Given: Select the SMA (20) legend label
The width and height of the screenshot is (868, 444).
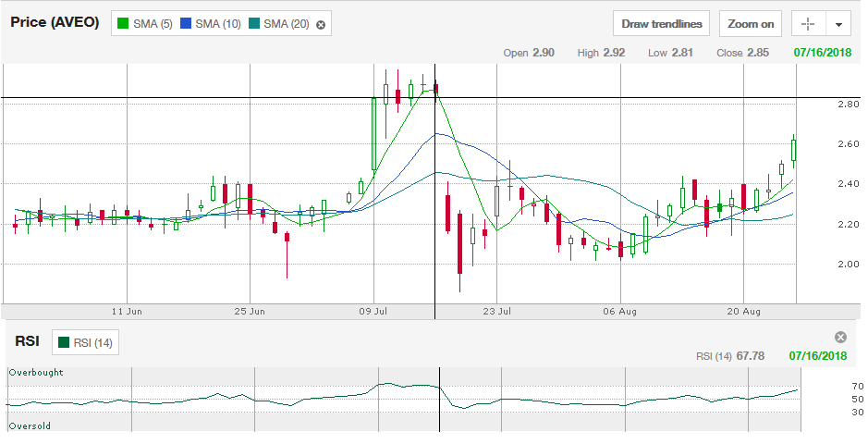Looking at the screenshot, I should coord(287,24).
